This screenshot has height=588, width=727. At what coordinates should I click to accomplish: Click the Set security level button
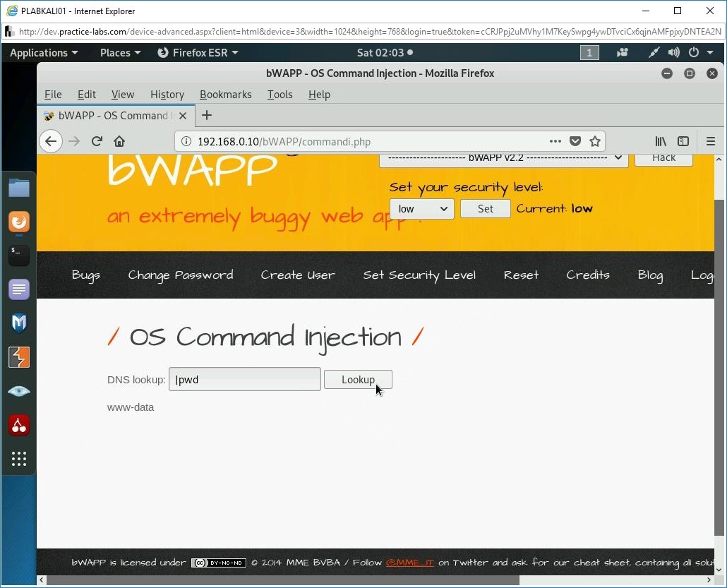(485, 208)
